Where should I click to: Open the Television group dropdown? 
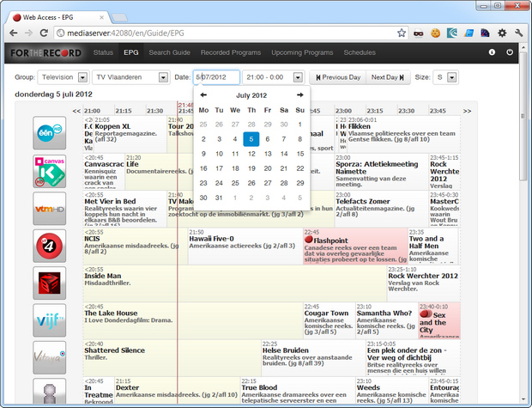pos(63,77)
